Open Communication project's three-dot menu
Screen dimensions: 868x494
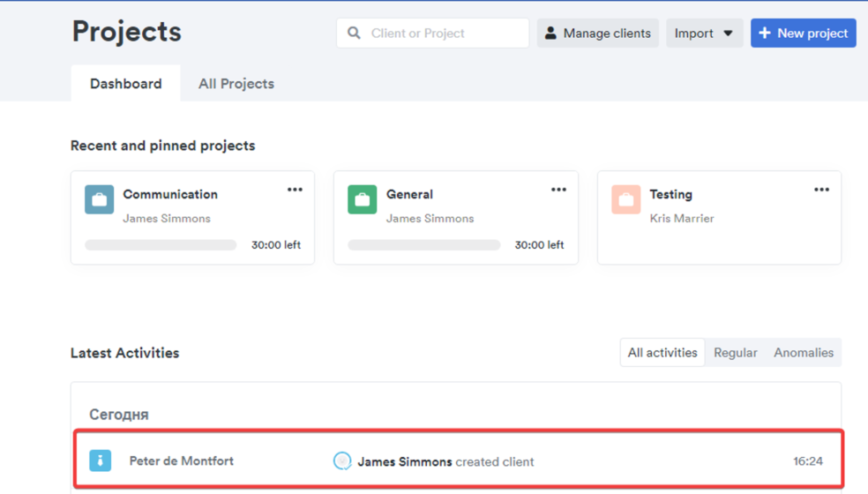(x=295, y=190)
